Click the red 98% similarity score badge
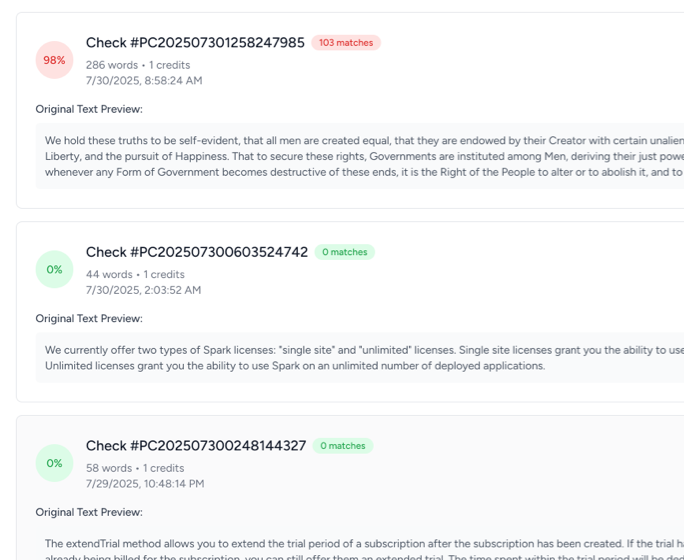Image resolution: width=684 pixels, height=560 pixels. click(54, 60)
